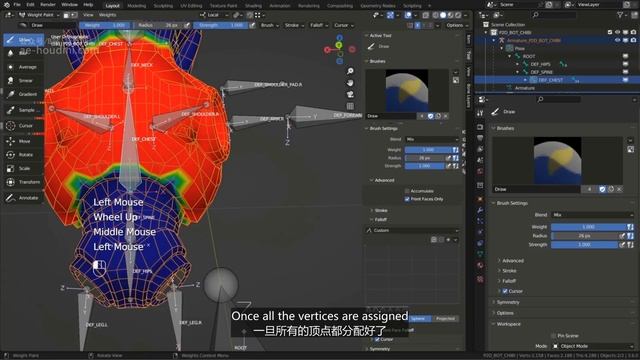Select the Move tool
This screenshot has height=360, width=640.
point(23,141)
